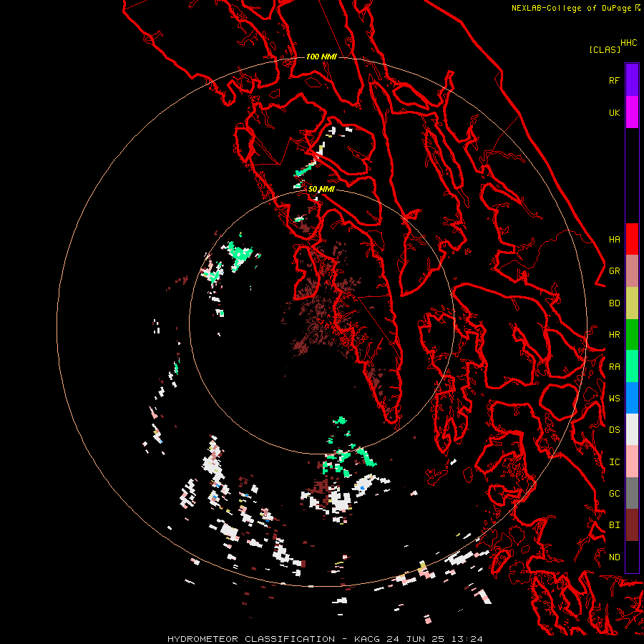
Task: Click the BD yellow legend swatch
Action: (632, 303)
